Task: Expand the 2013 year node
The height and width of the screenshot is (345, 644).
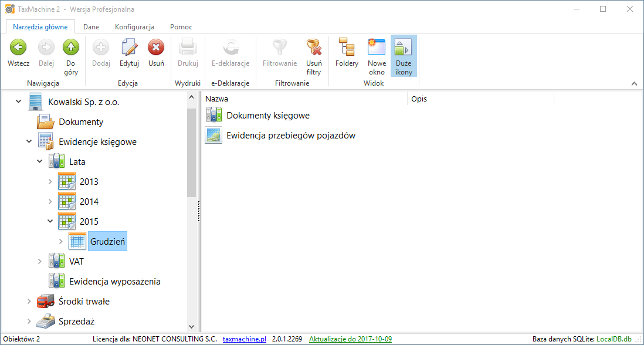Action: (x=50, y=182)
